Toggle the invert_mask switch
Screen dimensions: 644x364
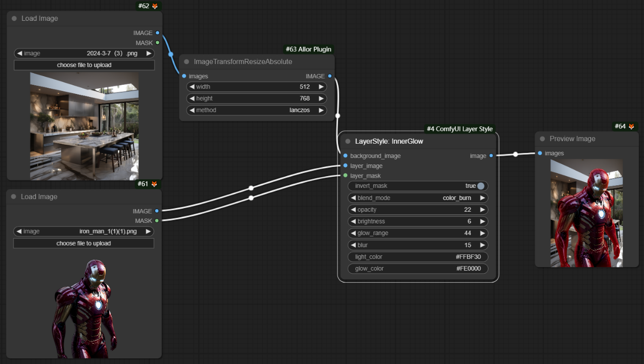[x=480, y=186]
